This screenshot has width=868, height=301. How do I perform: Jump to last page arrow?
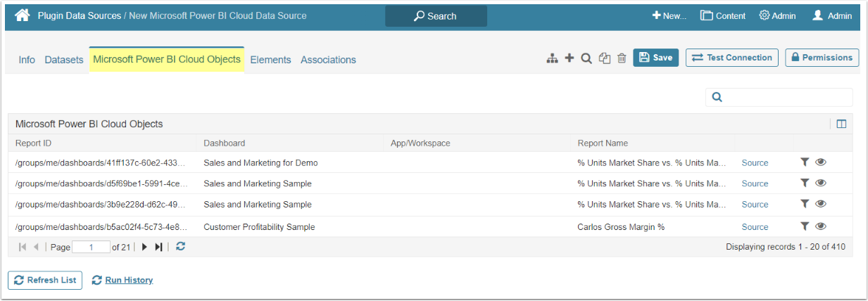tap(159, 247)
